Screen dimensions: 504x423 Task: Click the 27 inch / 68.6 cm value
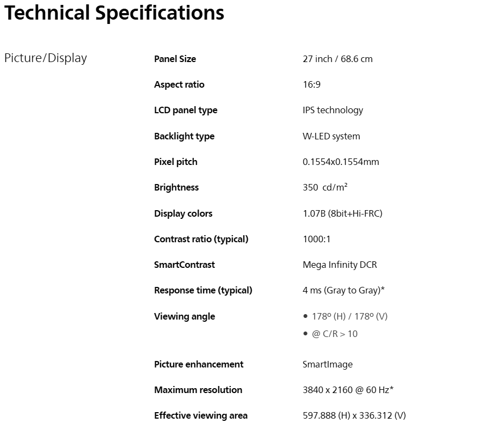pyautogui.click(x=337, y=59)
